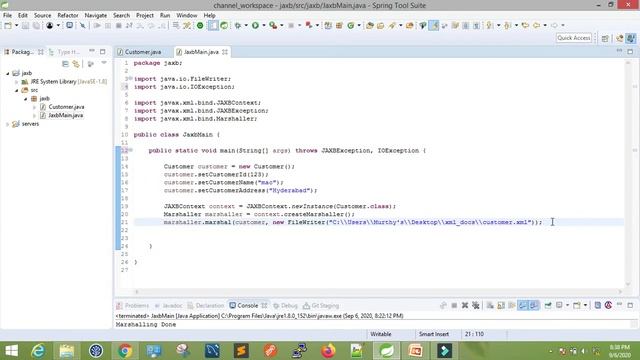Open Firefox from taskbar
This screenshot has height=360, width=640.
click(328, 351)
